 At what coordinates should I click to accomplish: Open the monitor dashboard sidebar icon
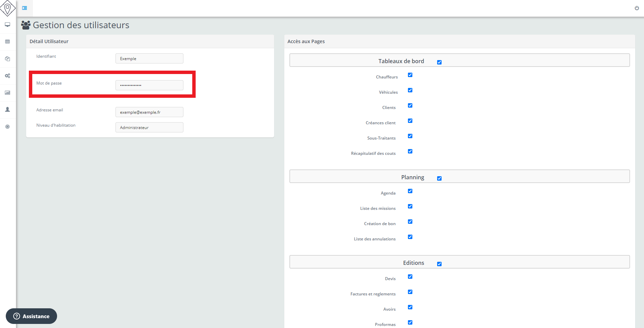(7, 25)
